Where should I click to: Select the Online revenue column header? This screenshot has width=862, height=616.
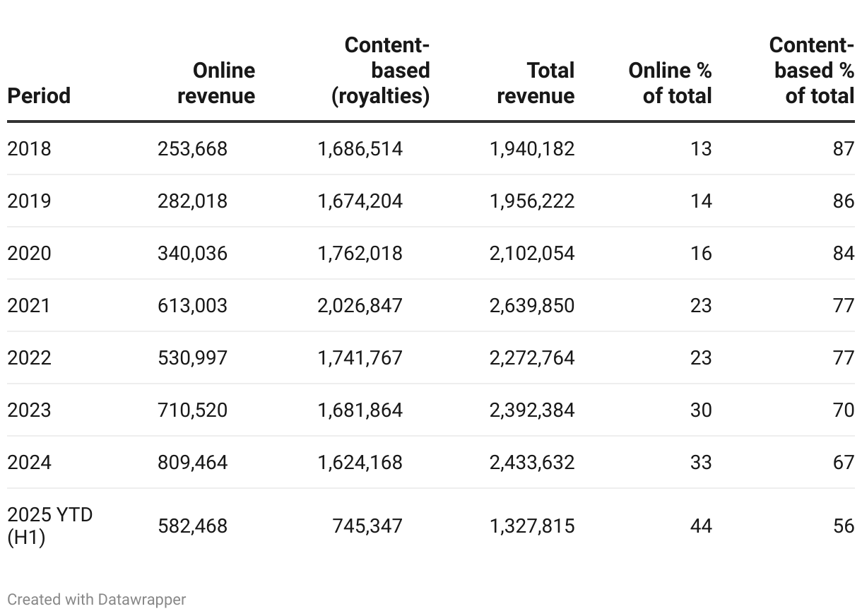coord(216,83)
